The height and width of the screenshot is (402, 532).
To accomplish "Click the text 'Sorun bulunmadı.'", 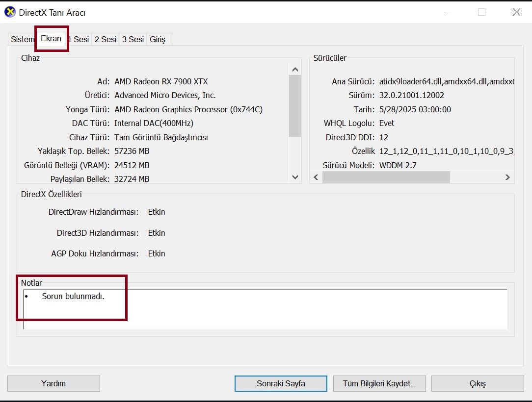I will click(x=73, y=296).
